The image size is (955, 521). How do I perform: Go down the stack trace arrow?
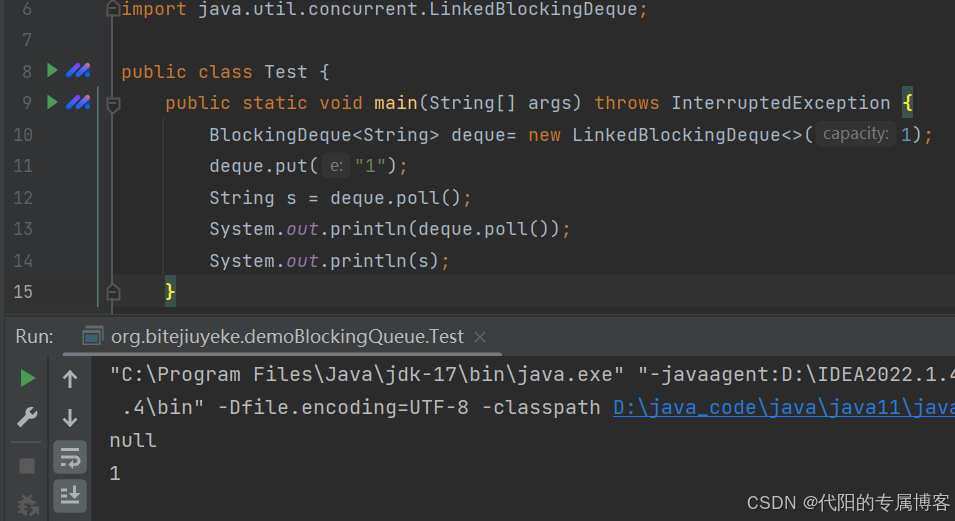[x=70, y=417]
